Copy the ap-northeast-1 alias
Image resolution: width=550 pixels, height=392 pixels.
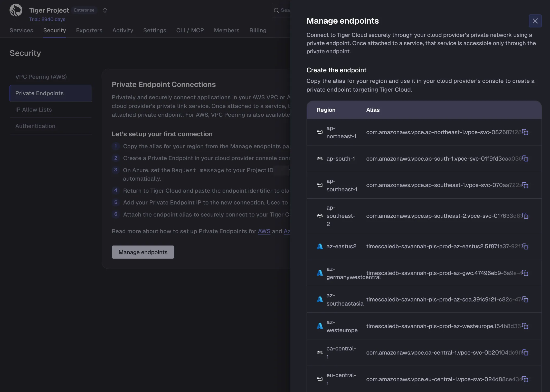(525, 132)
